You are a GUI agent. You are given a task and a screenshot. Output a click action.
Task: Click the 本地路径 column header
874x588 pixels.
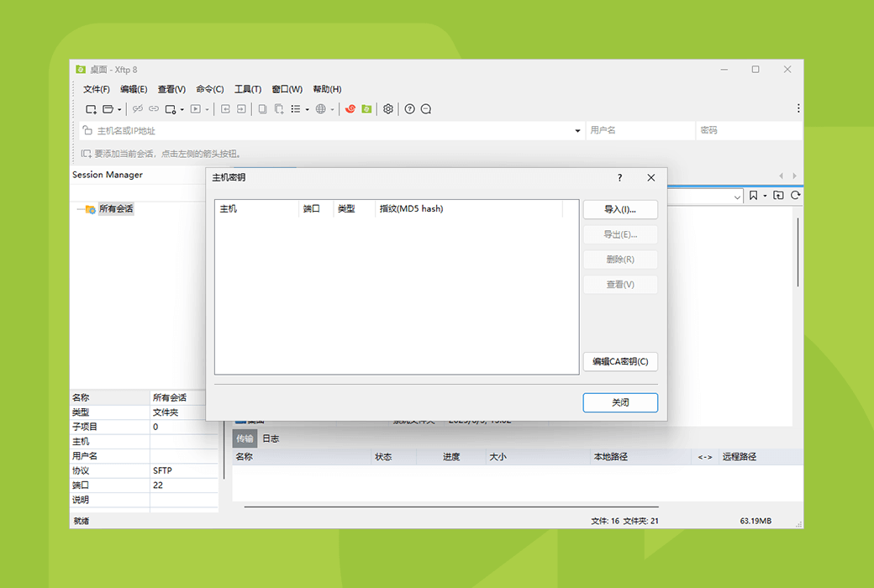[640, 457]
